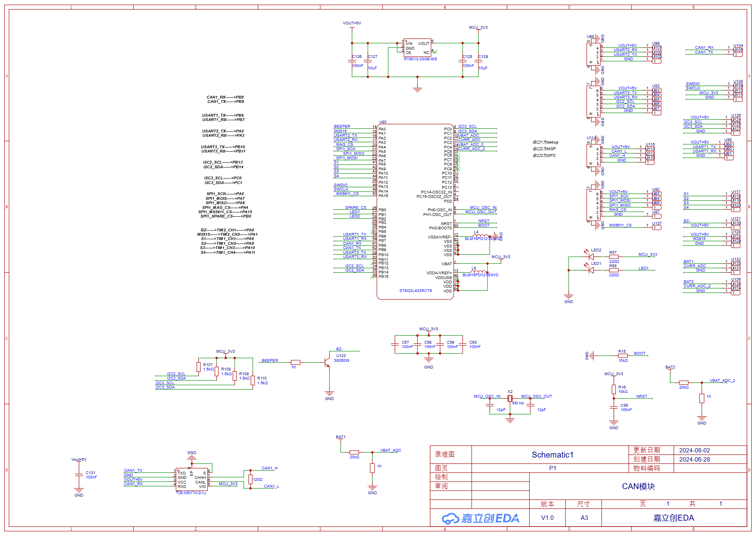Click the 20kΩ resistor next to BAT2
Screen dimensions: 756x536
click(x=684, y=383)
